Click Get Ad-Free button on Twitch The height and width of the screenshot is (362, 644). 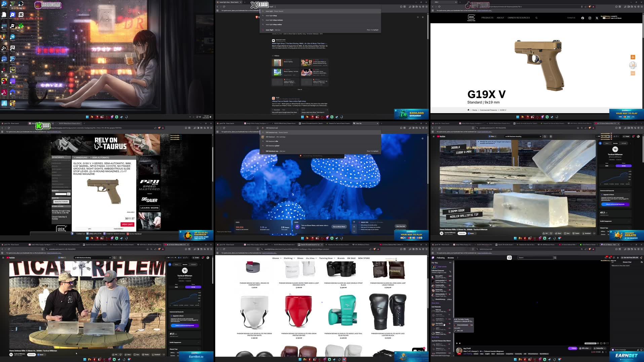pyautogui.click(x=630, y=258)
